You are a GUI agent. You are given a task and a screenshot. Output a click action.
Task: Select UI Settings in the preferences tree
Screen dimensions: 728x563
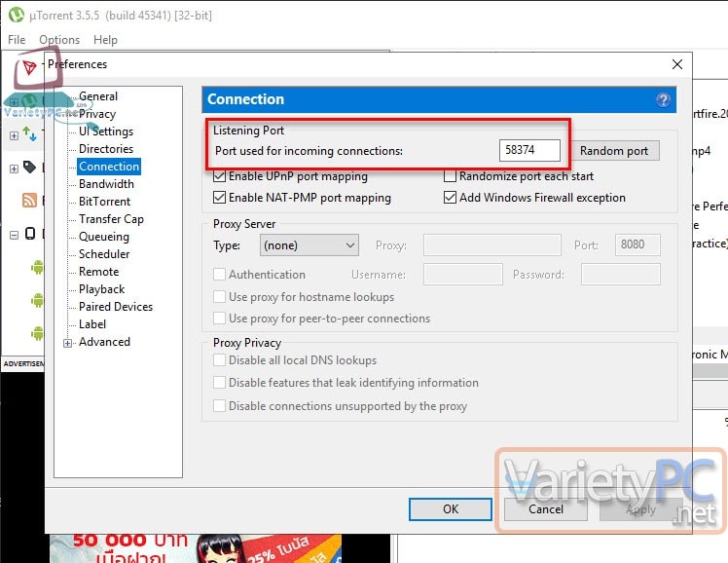106,131
